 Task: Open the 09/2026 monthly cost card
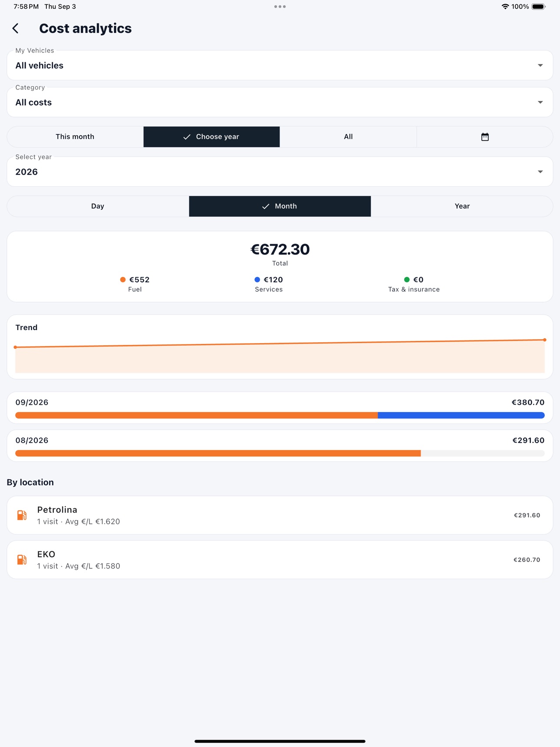click(280, 408)
